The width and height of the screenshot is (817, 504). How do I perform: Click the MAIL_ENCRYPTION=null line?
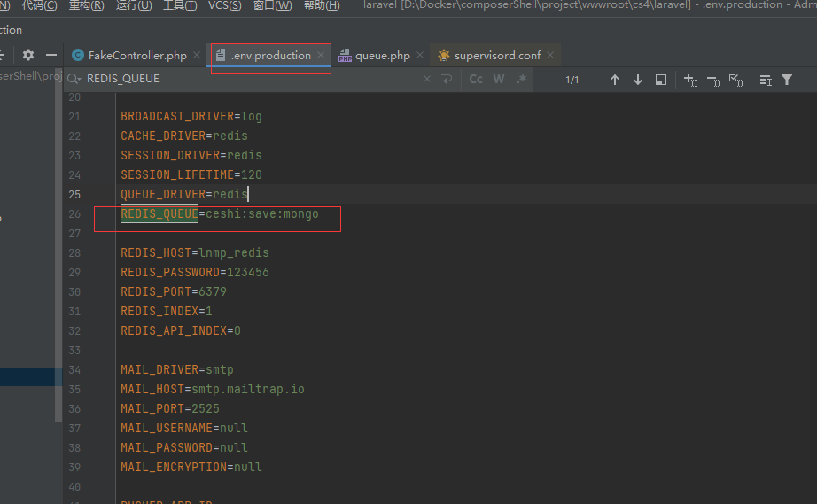pyautogui.click(x=191, y=467)
